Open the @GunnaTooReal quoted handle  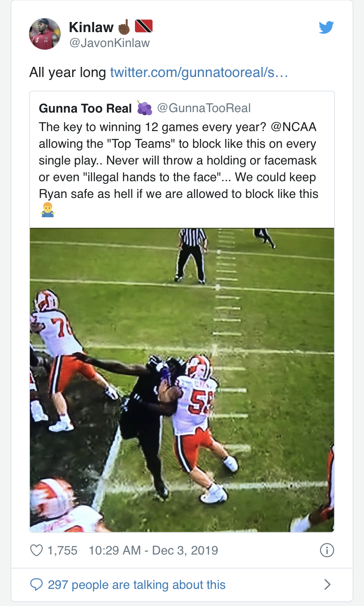pyautogui.click(x=204, y=108)
